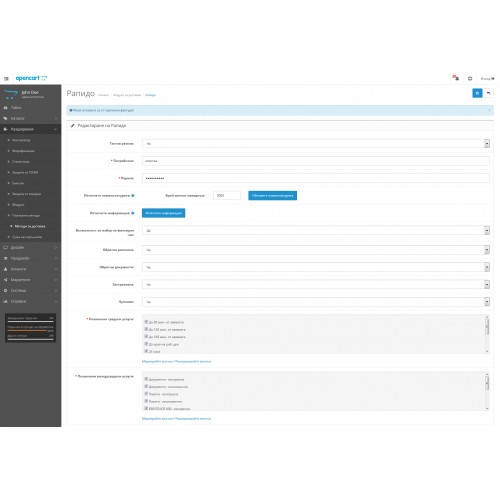500x500 pixels.
Task: Expand the Клиенти menu chevron
Action: (x=56, y=269)
